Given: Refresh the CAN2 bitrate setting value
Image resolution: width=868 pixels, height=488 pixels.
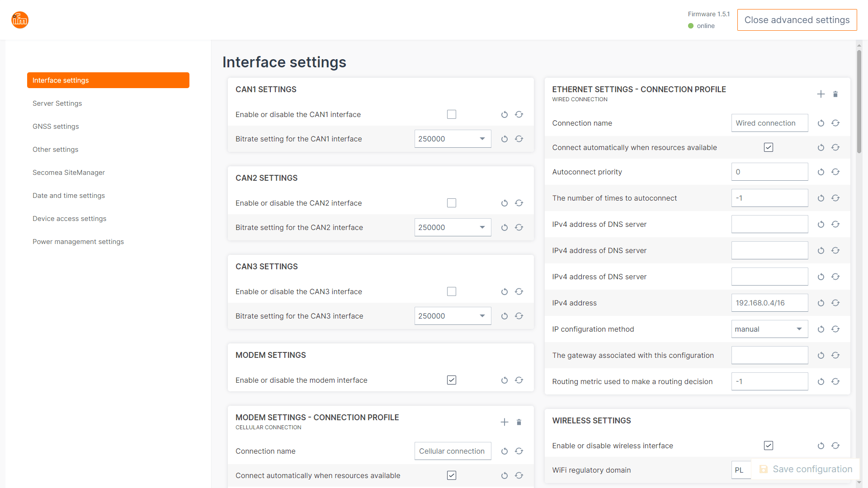Looking at the screenshot, I should click(x=519, y=228).
